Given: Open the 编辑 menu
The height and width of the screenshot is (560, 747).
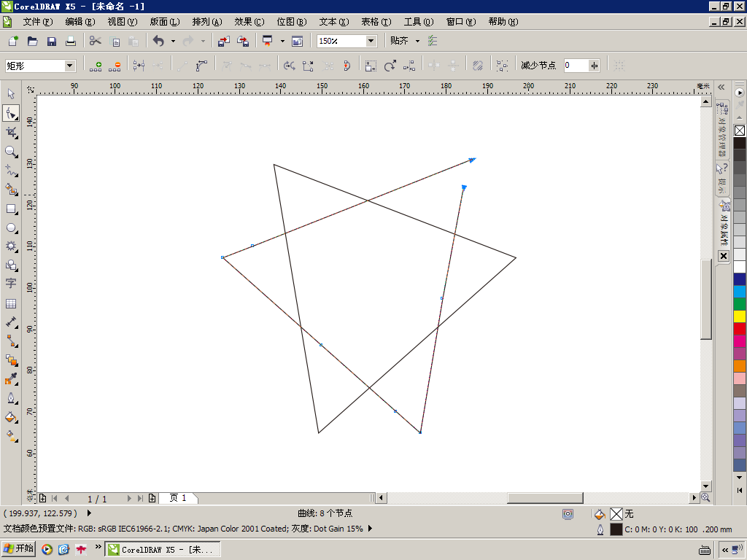Looking at the screenshot, I should 80,22.
